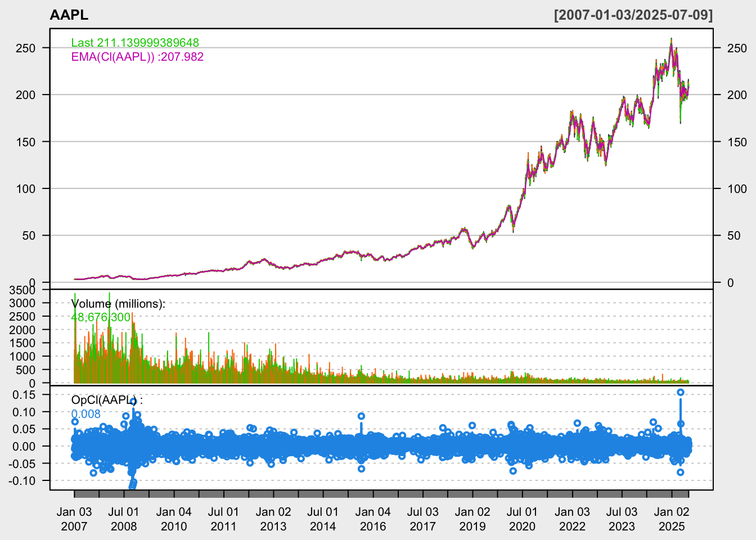Viewport: 756px width, 540px height.
Task: Click the 2000 label on the volume axis
Action: pyautogui.click(x=22, y=330)
